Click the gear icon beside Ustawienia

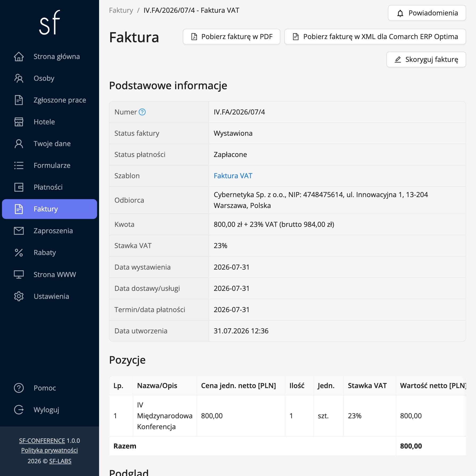[x=19, y=296]
